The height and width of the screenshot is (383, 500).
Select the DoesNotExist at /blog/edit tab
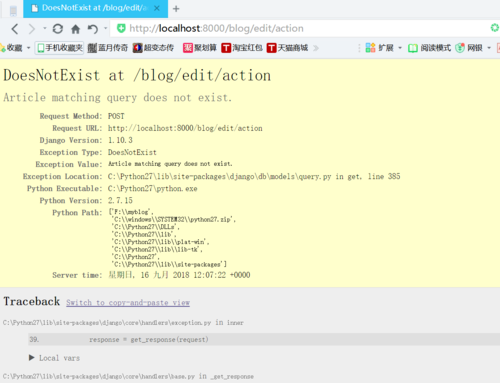(96, 8)
